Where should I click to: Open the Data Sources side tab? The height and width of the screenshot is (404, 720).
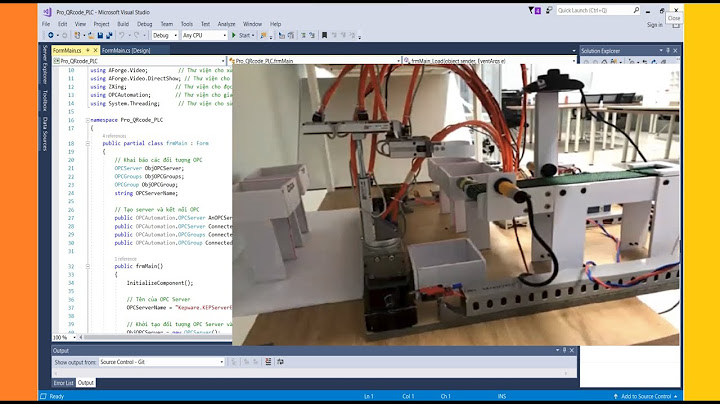45,134
